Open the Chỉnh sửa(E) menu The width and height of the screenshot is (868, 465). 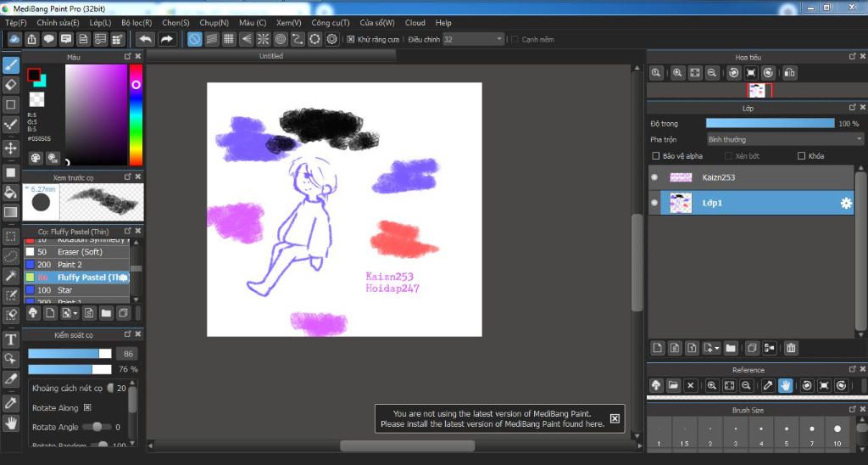click(58, 23)
